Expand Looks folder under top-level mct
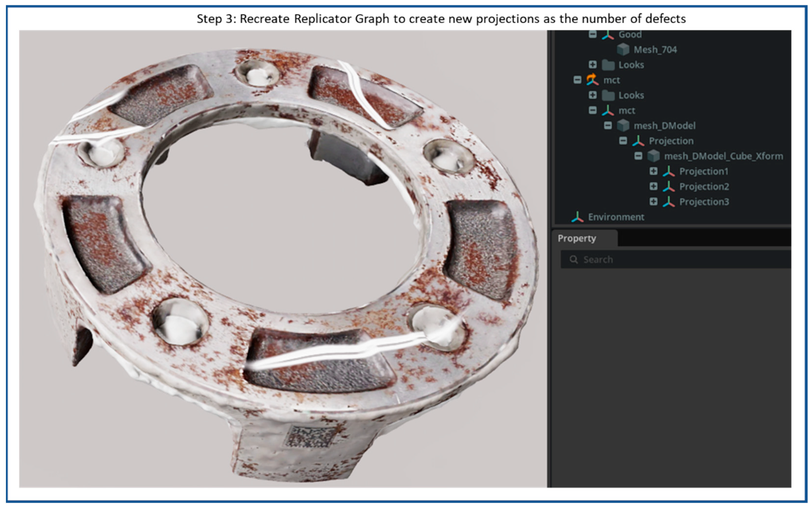Image resolution: width=812 pixels, height=508 pixels. (x=593, y=95)
